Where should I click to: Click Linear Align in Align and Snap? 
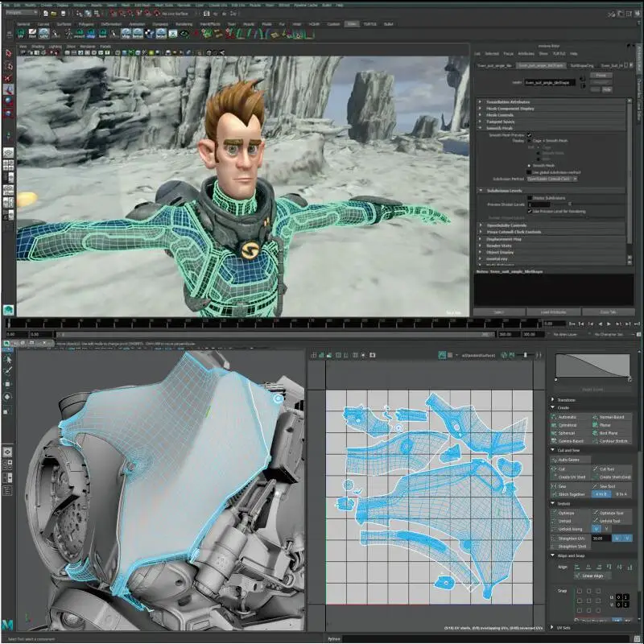coord(592,576)
